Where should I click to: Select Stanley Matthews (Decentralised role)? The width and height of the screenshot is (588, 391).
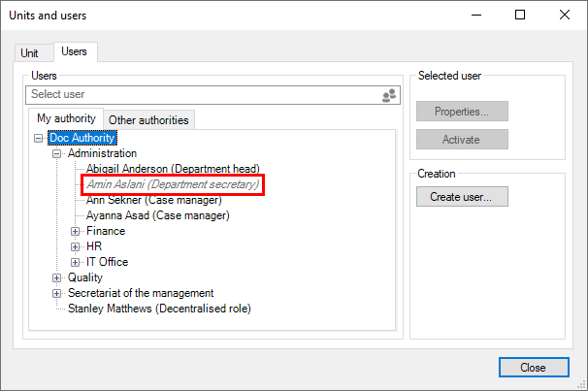pos(159,309)
